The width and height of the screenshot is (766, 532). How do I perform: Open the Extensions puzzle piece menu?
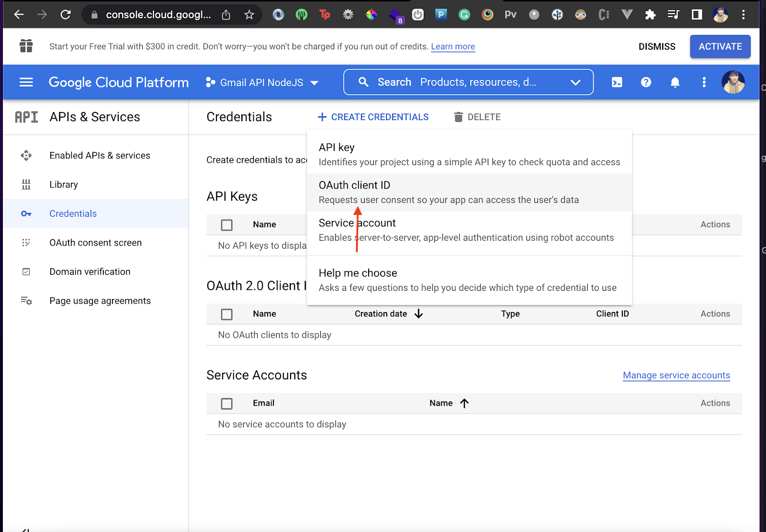click(650, 15)
